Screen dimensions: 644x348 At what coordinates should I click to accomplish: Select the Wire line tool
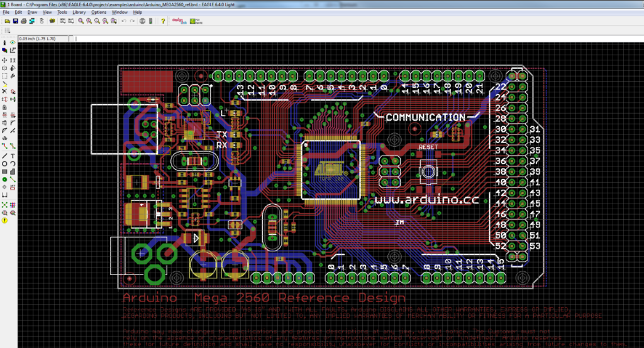click(4, 156)
